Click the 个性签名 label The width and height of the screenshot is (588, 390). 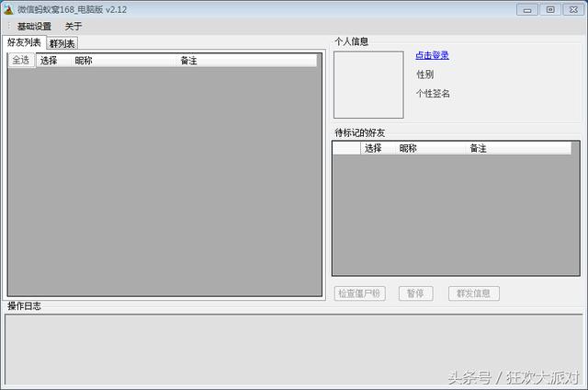tap(433, 94)
